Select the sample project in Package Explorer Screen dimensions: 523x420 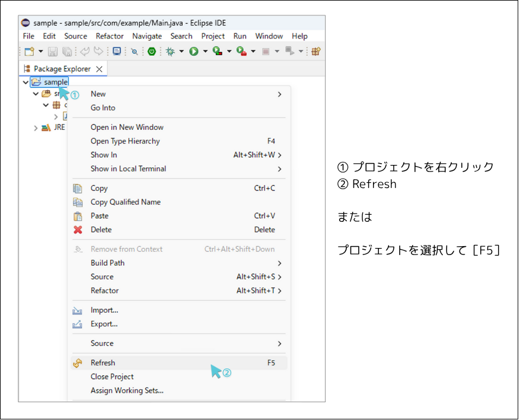[x=49, y=82]
